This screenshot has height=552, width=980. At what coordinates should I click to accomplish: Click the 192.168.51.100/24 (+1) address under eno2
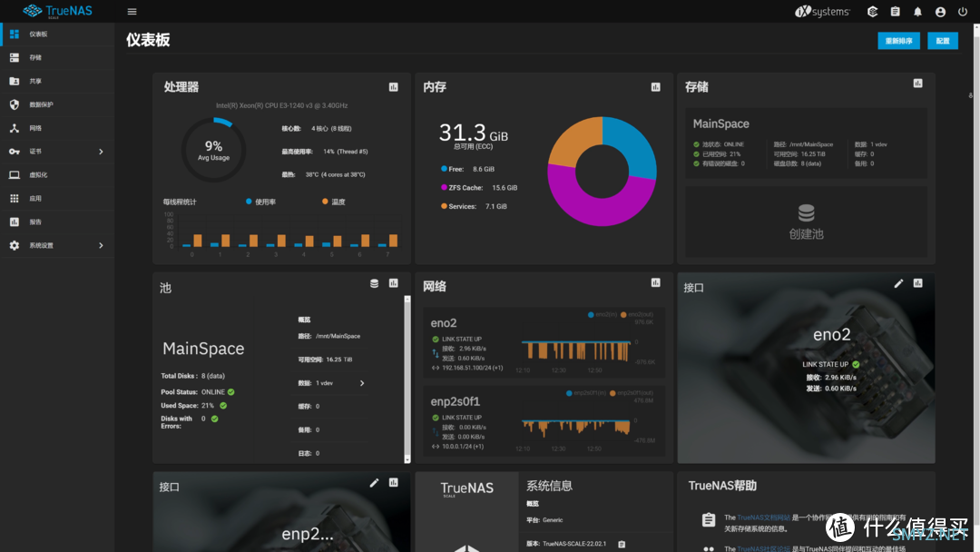pos(473,369)
